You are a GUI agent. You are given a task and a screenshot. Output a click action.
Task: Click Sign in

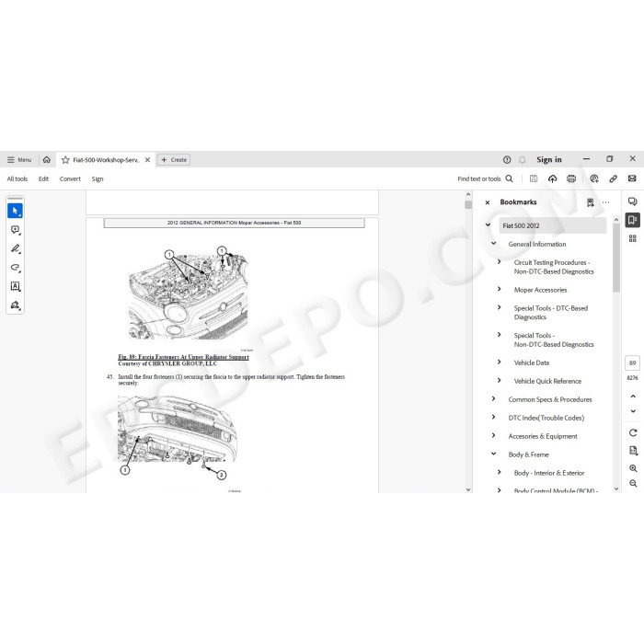[x=548, y=159]
